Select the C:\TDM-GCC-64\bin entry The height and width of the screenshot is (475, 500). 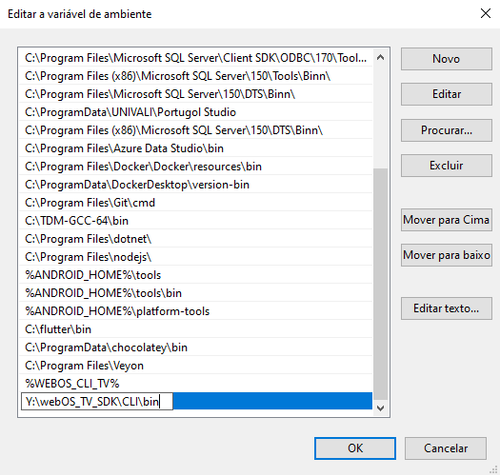196,221
